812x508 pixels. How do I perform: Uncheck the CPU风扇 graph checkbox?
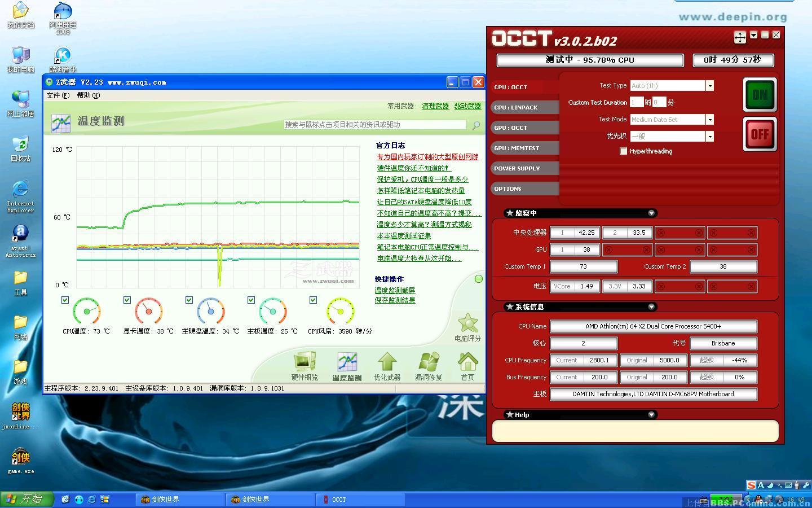[x=313, y=300]
